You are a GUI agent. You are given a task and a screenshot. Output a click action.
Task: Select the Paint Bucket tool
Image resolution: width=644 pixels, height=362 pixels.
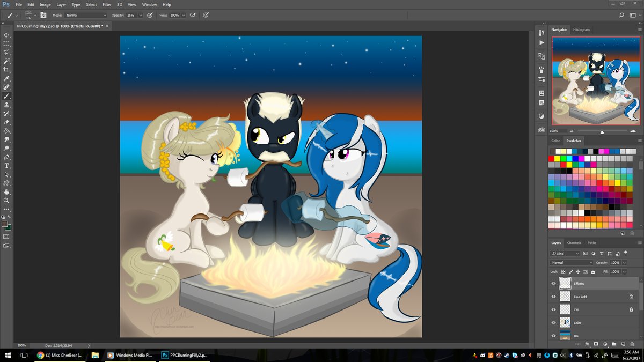(x=6, y=130)
